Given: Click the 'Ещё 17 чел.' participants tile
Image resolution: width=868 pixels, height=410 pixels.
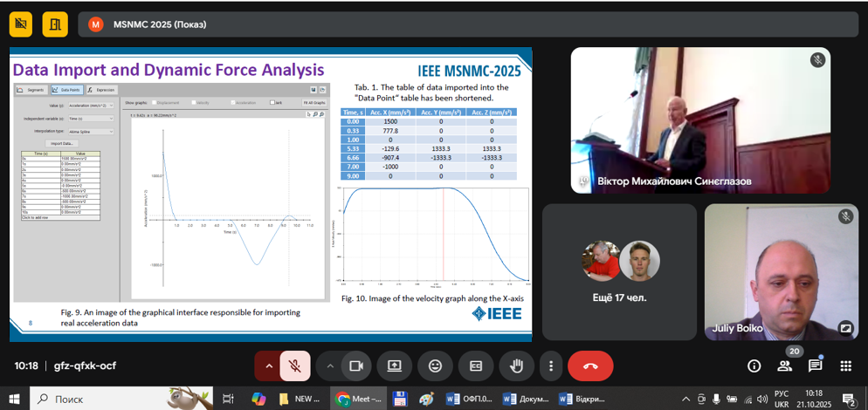Looking at the screenshot, I should (x=619, y=271).
